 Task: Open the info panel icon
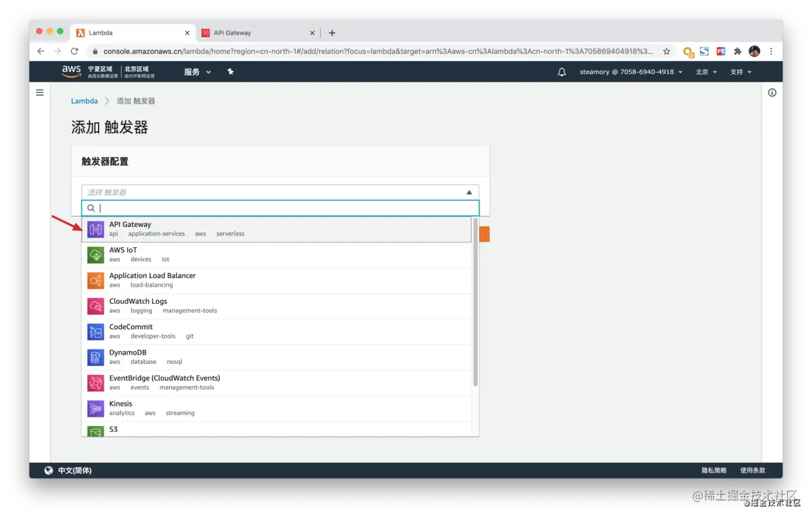(x=772, y=93)
